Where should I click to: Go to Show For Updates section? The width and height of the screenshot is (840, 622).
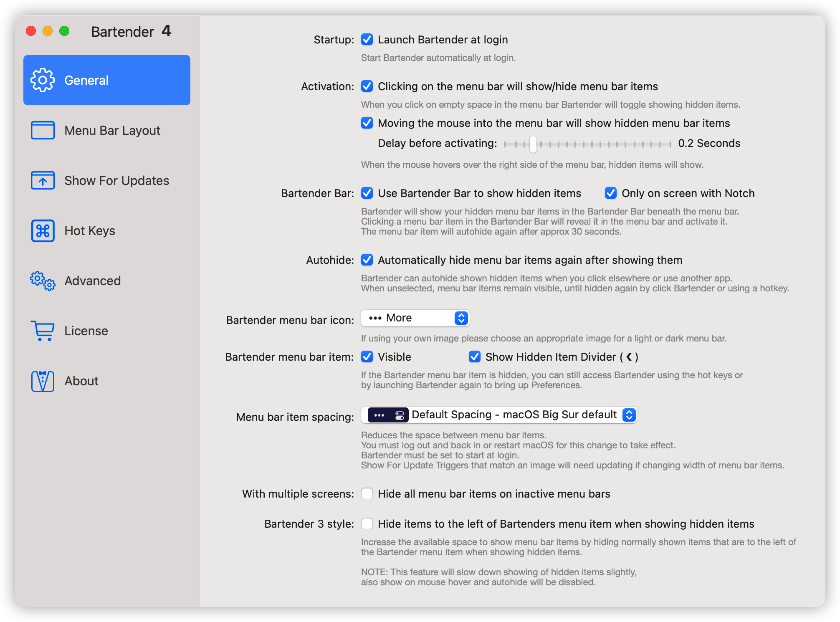coord(107,180)
